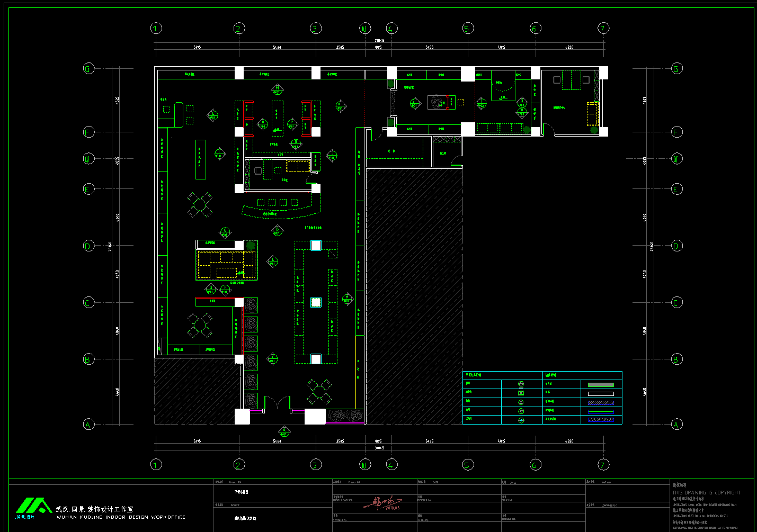Select the magenta line at building bottom

click(x=345, y=423)
